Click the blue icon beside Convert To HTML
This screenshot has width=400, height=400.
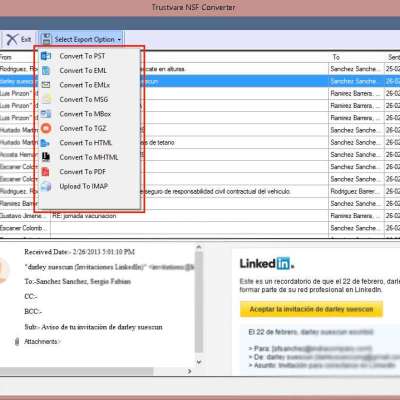[45, 143]
